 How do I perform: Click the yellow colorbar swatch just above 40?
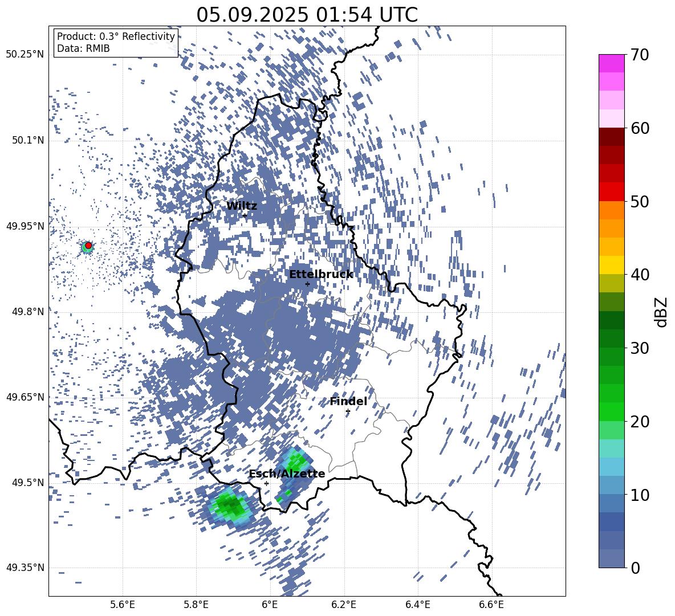tap(612, 265)
